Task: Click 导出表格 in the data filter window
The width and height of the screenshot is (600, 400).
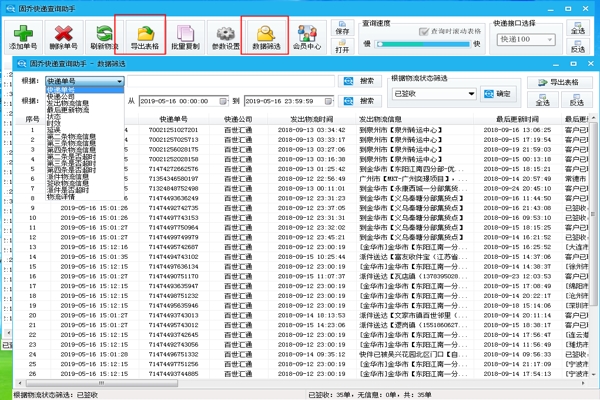Action: 559,83
